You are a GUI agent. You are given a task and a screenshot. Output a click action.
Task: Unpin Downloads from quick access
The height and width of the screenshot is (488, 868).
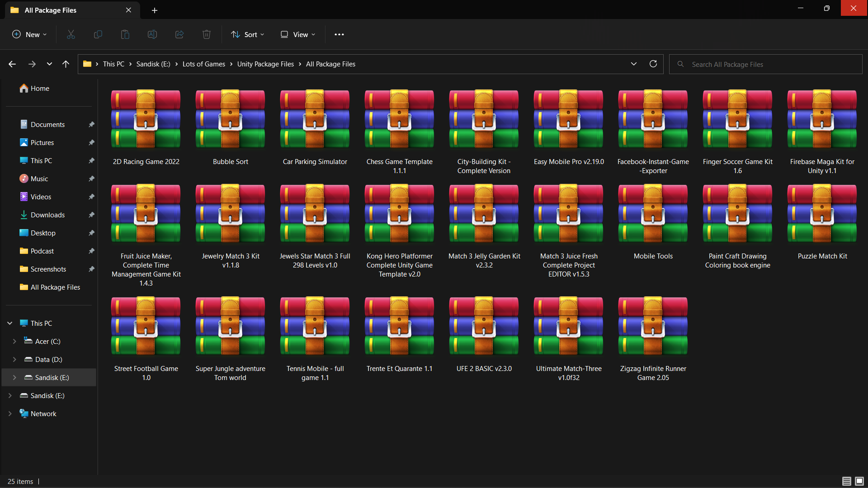click(91, 215)
